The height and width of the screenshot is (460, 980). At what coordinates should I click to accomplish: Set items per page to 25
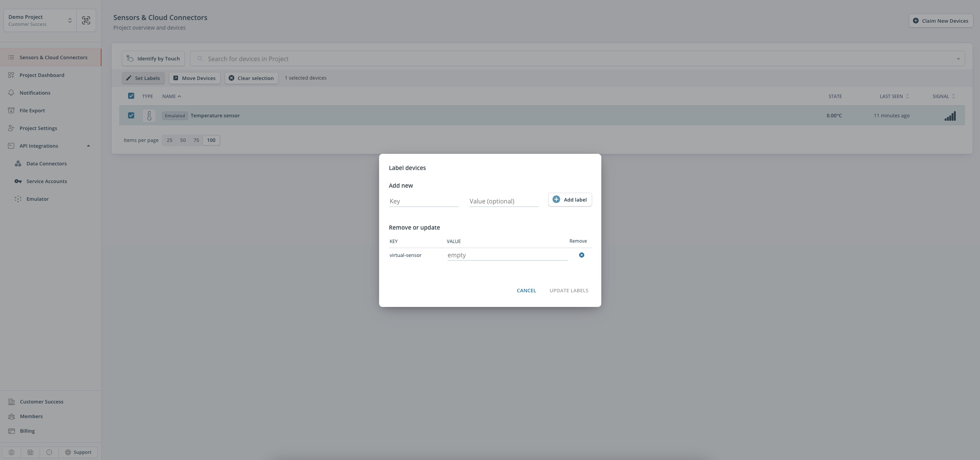click(170, 140)
